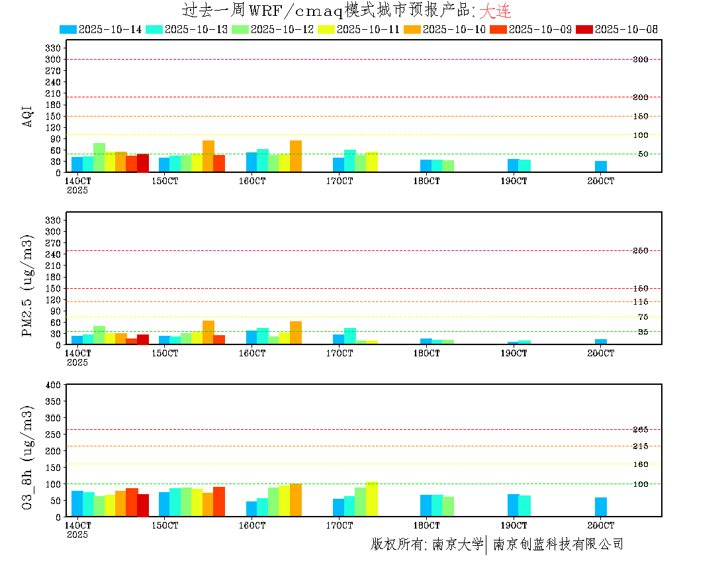728x563 pixels.
Task: Select the orange 2025-10-10 legend swatch
Action: tap(412, 29)
